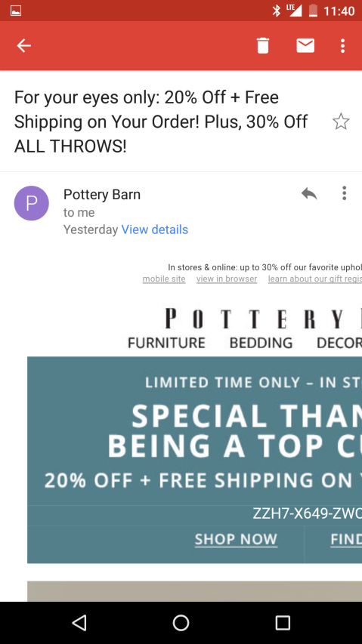Select the FURNITURE category
The height and width of the screenshot is (644, 362).
pyautogui.click(x=166, y=343)
